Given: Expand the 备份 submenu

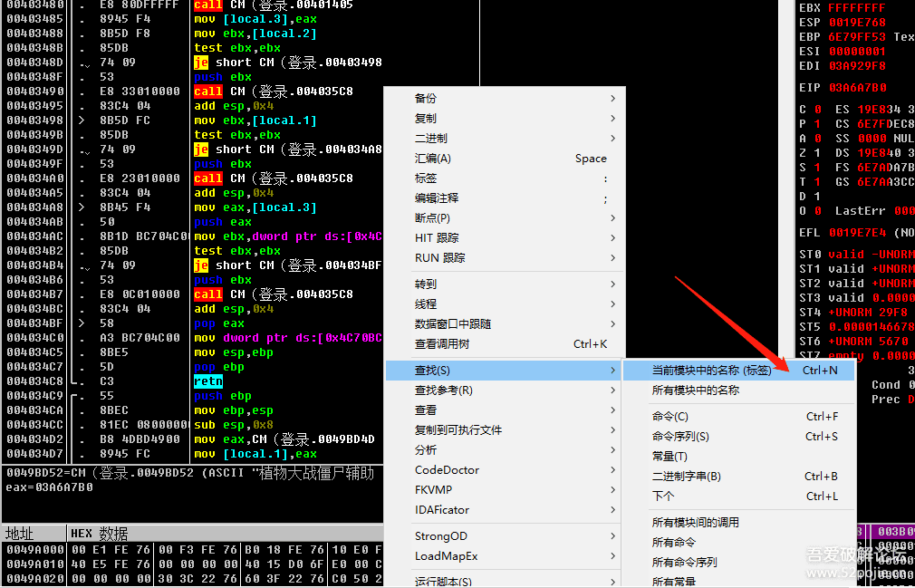Looking at the screenshot, I should click(x=425, y=99).
